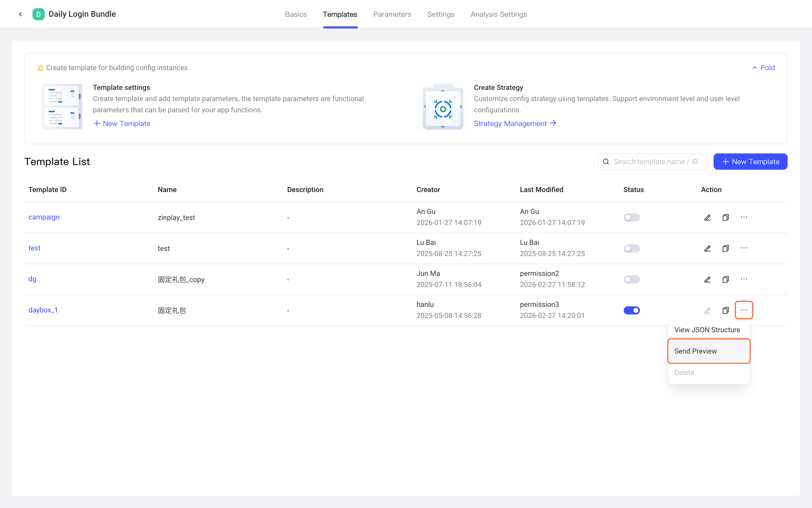The image size is (812, 508).
Task: Select the Templates tab
Action: tap(340, 14)
